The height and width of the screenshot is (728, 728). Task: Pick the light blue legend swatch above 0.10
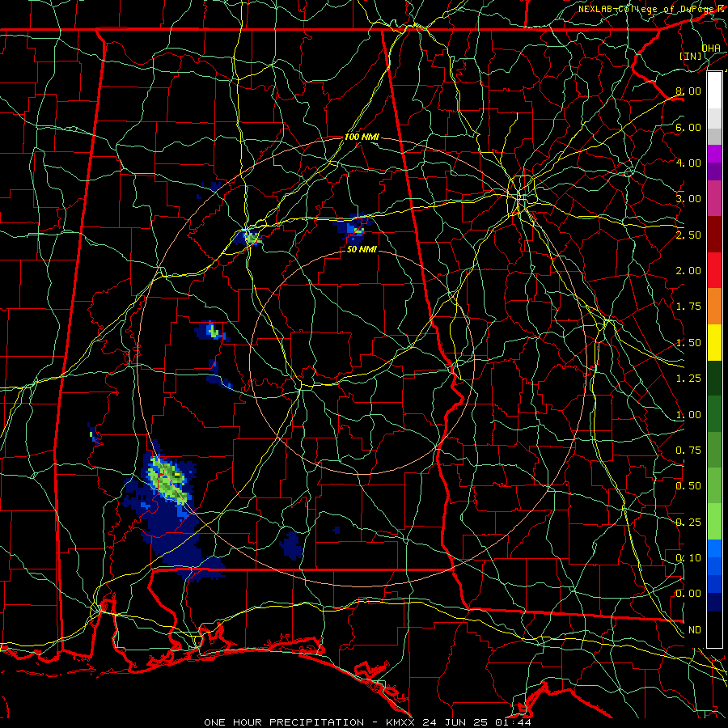tap(714, 548)
